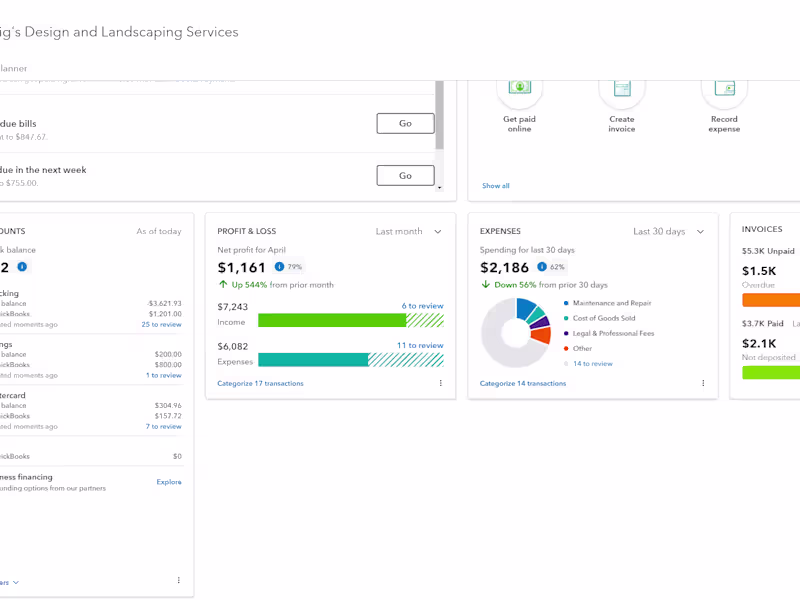Click info icon beside $2,186 spending
The image size is (800, 600).
coord(542,267)
